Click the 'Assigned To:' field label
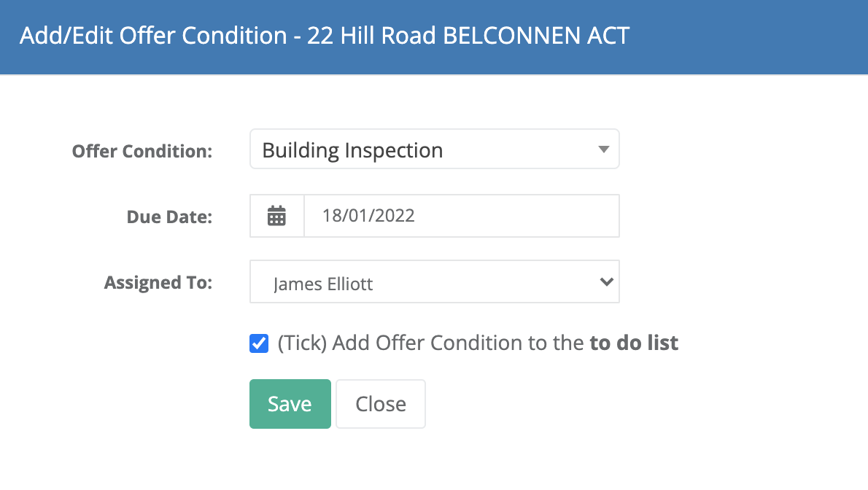The height and width of the screenshot is (490, 868). click(x=158, y=283)
